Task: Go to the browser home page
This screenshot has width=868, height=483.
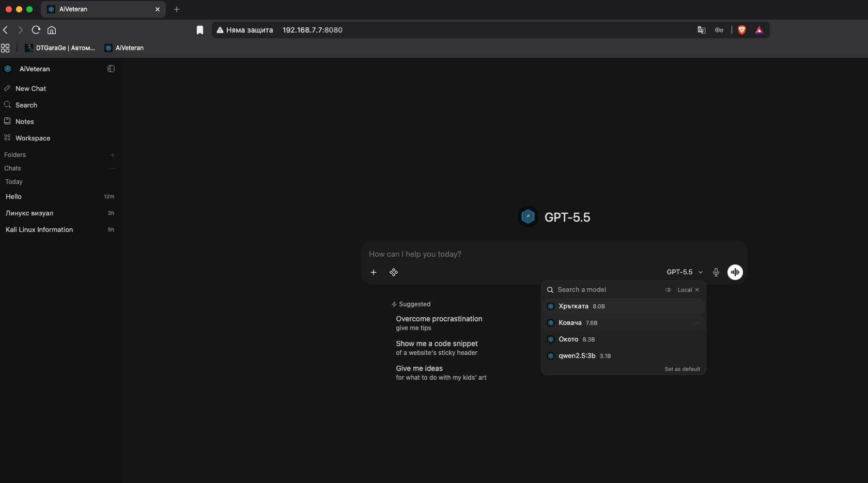Action: click(x=52, y=30)
